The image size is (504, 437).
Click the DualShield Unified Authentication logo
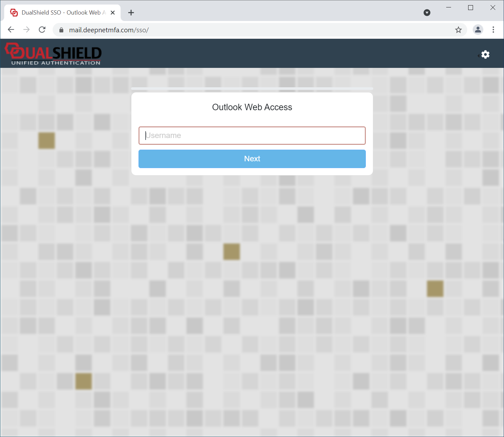coord(53,54)
